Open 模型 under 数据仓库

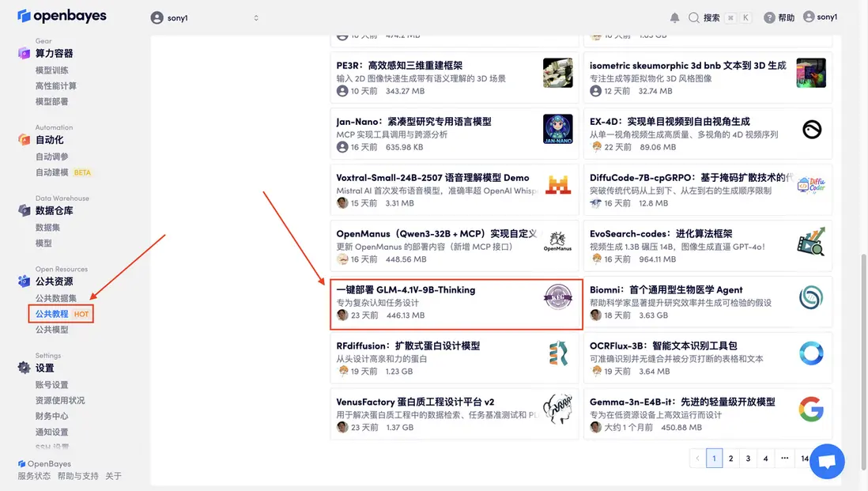tap(43, 243)
